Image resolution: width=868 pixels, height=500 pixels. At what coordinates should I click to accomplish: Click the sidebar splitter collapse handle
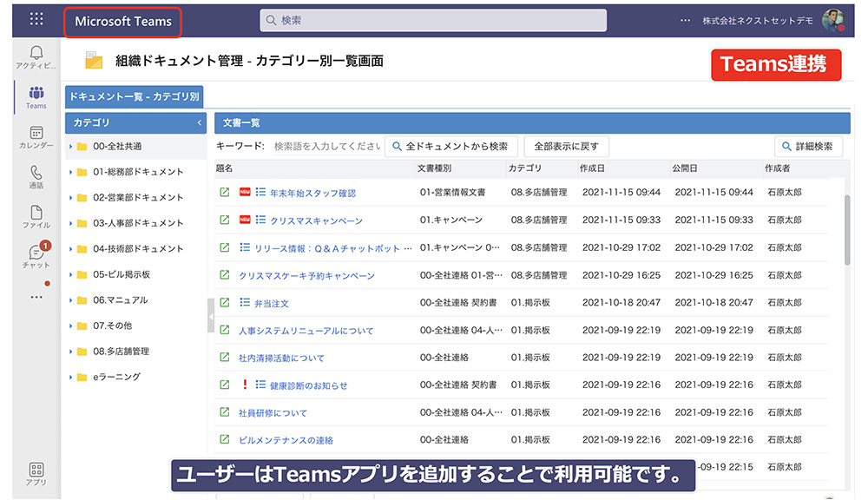click(210, 316)
